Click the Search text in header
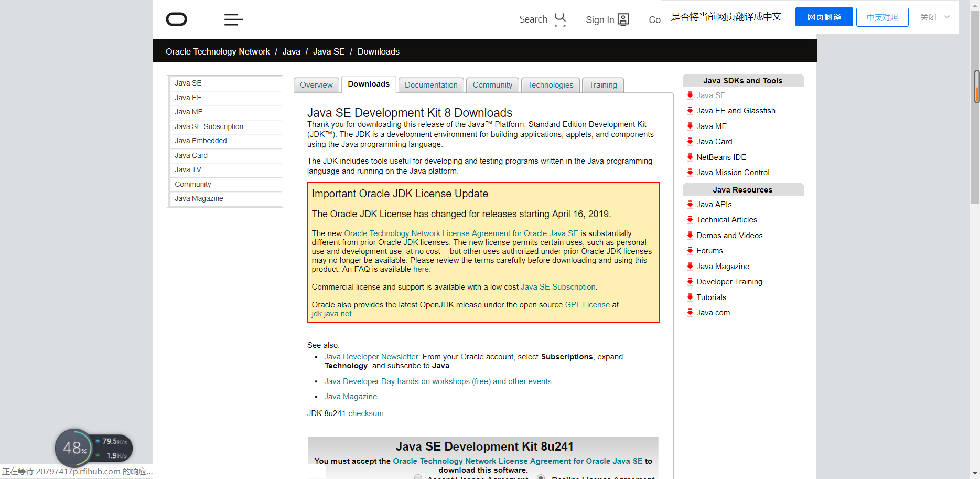This screenshot has width=980, height=479. pos(533,19)
